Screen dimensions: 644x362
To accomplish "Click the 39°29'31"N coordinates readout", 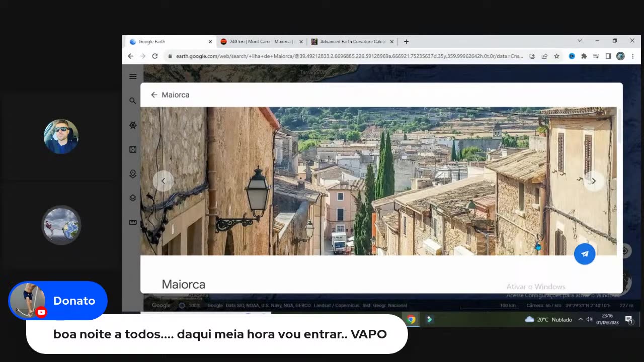I will point(588,305).
